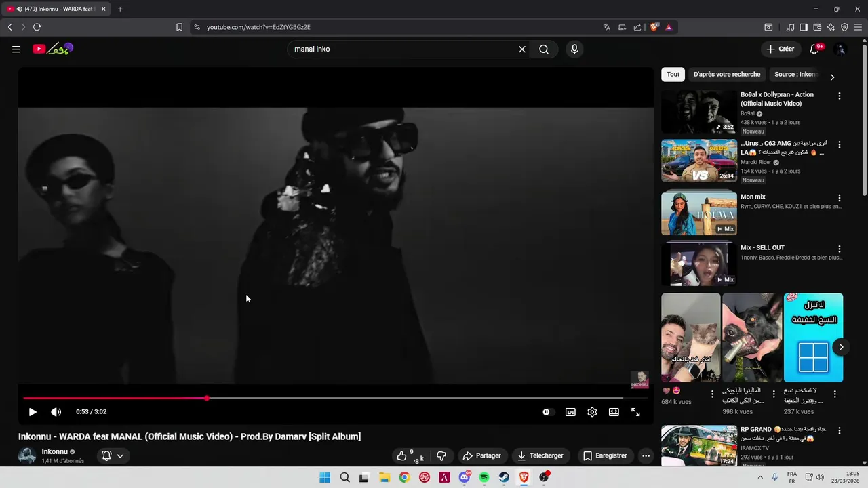Toggle subtitles in the player
This screenshot has width=868, height=488.
tap(571, 411)
